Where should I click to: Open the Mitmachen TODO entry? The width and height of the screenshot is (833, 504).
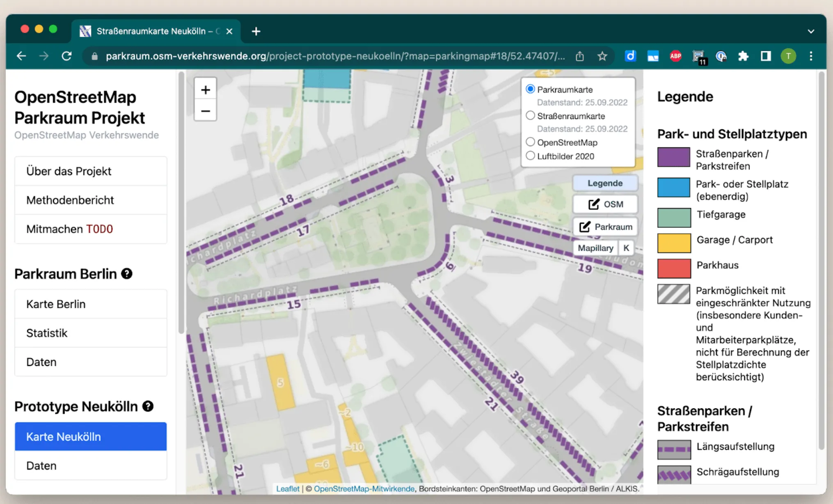[x=91, y=229]
